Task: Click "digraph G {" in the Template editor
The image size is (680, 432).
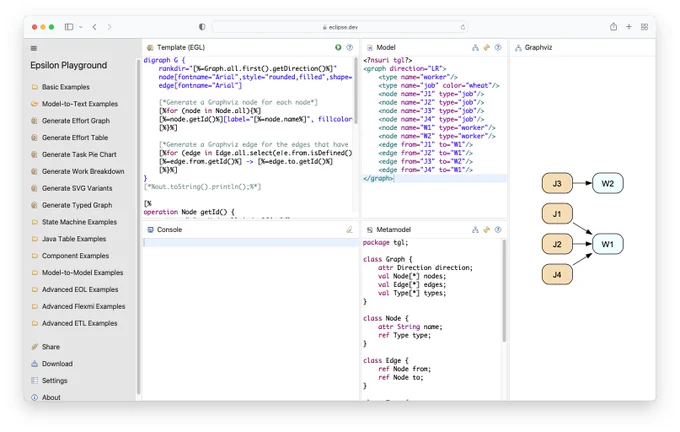Action: [164, 60]
